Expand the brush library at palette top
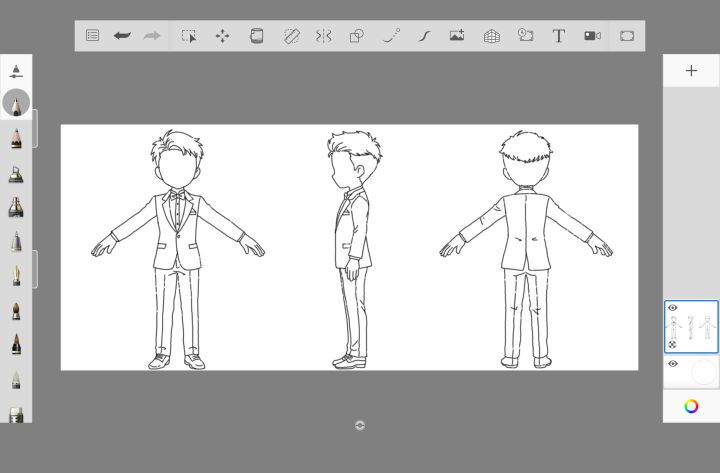Viewport: 720px width, 473px height. click(x=16, y=71)
